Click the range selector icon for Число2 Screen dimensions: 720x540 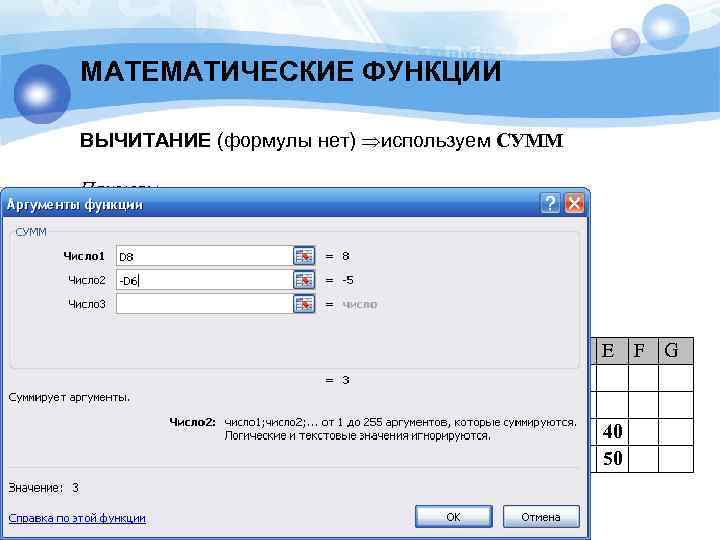click(304, 280)
